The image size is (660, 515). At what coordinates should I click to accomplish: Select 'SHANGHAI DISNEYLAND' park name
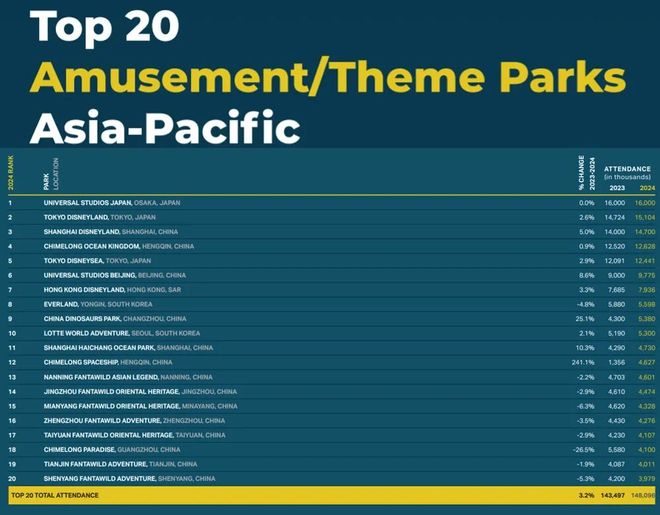point(82,232)
